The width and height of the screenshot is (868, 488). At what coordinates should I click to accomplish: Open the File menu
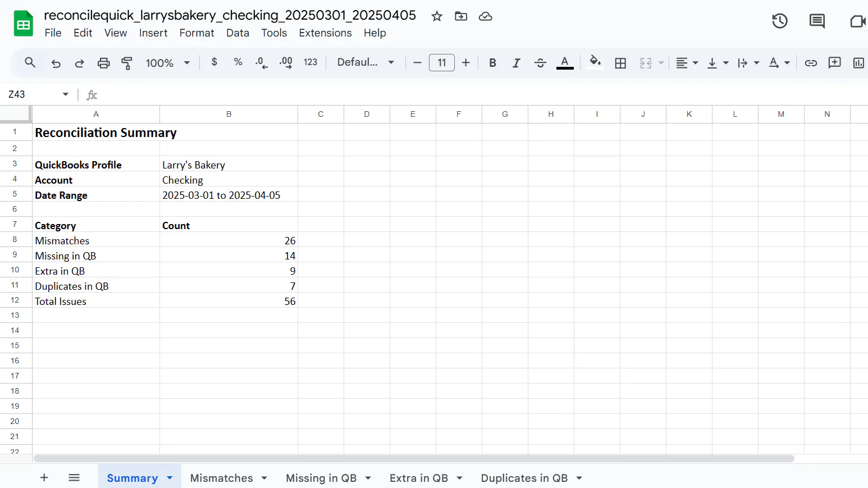(53, 33)
